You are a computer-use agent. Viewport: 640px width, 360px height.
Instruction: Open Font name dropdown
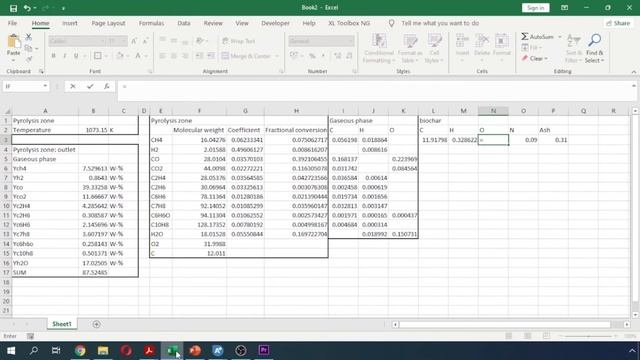click(x=103, y=41)
